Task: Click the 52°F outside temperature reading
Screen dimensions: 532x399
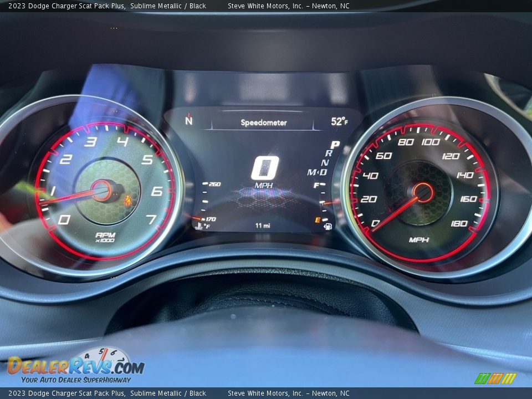Action: [x=339, y=121]
